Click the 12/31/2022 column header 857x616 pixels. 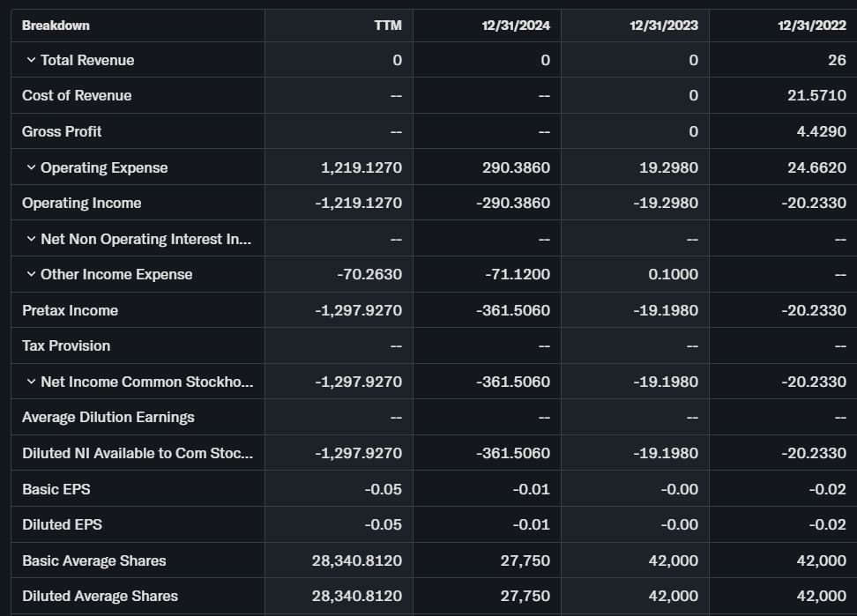[x=811, y=26]
